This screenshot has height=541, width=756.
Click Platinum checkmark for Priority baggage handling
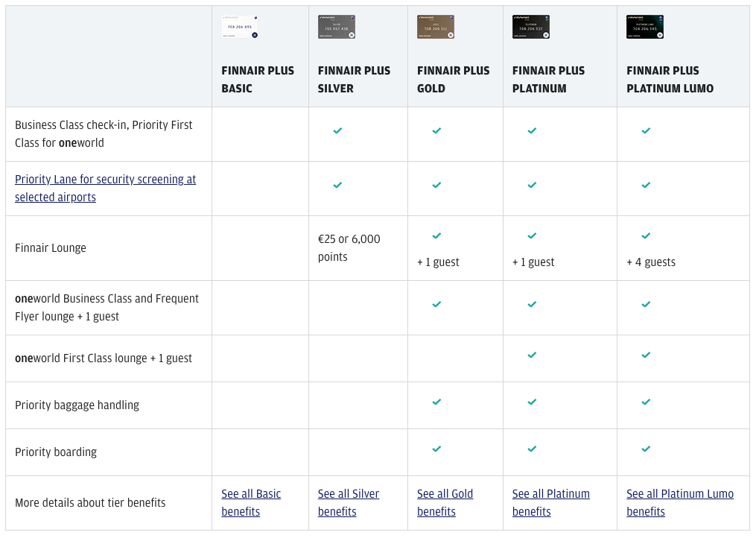(533, 402)
